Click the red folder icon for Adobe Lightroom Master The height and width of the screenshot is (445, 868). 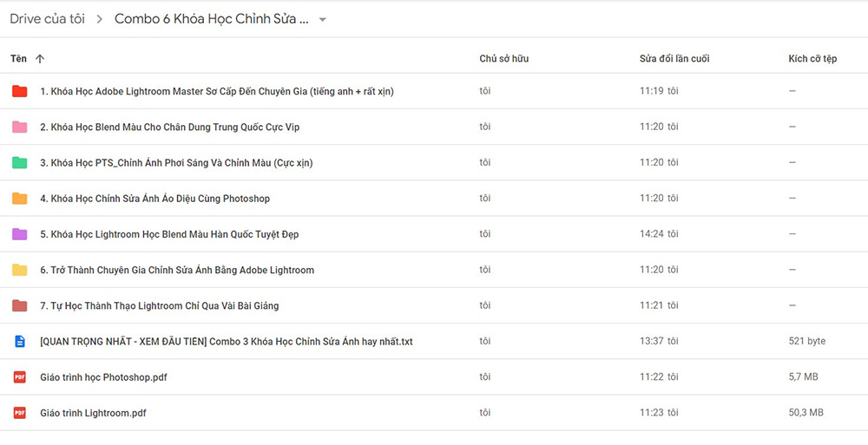(19, 91)
